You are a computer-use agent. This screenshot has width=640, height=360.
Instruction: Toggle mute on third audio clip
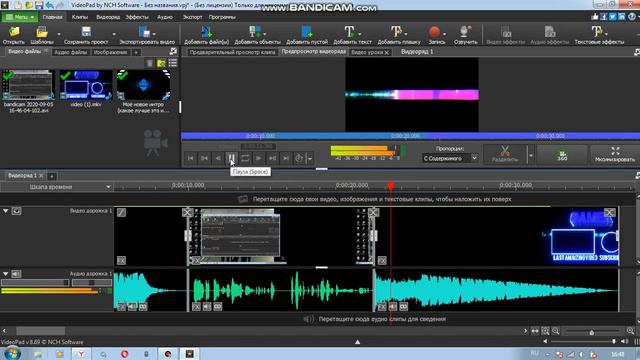pyautogui.click(x=393, y=306)
